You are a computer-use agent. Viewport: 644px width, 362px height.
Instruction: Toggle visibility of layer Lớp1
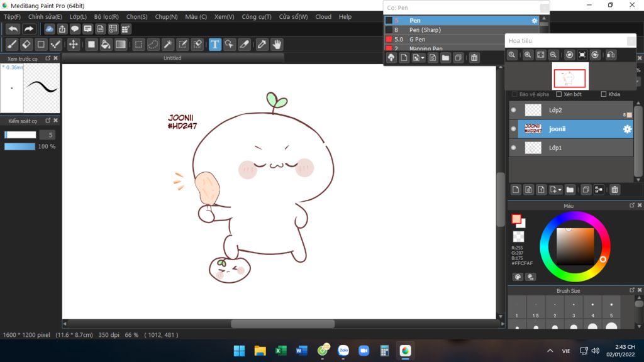click(x=513, y=148)
